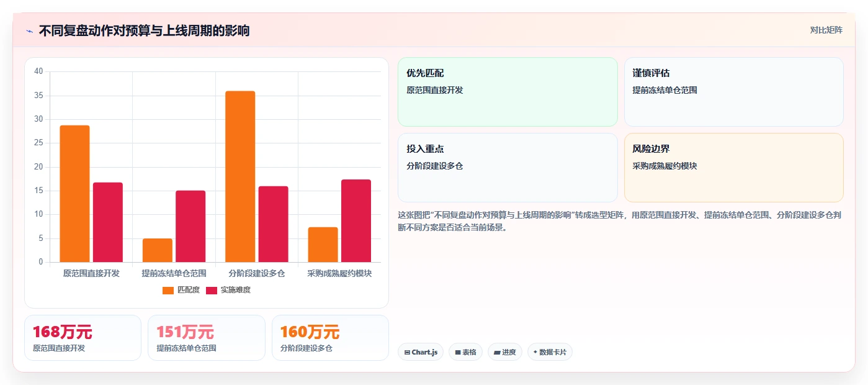Open the 优先匹配 card
Screen dimensions: 868x385
[508, 92]
